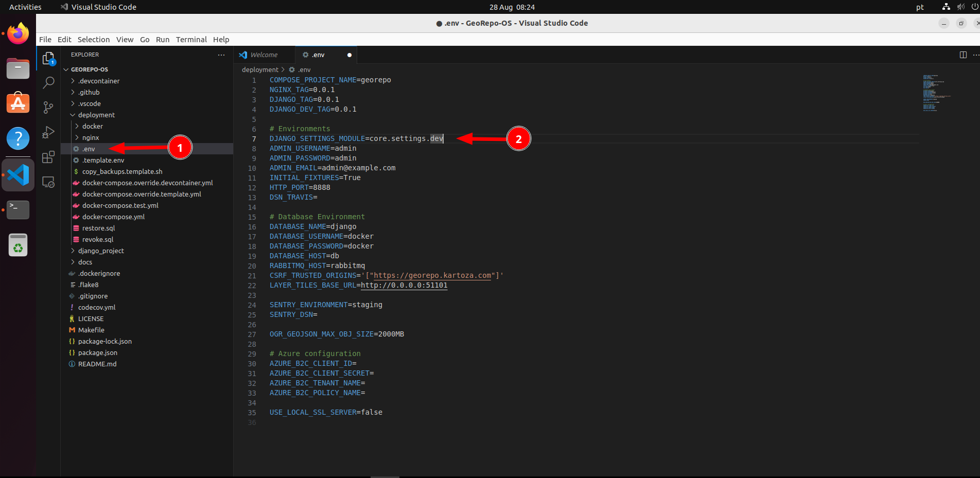
Task: Open Ubuntu Software in the dock
Action: 18,103
